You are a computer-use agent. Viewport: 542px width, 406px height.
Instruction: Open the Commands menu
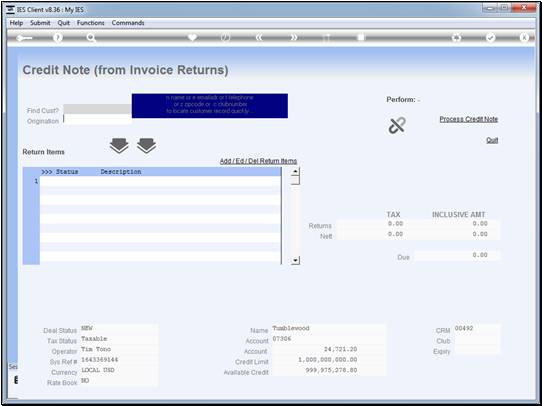tap(128, 23)
